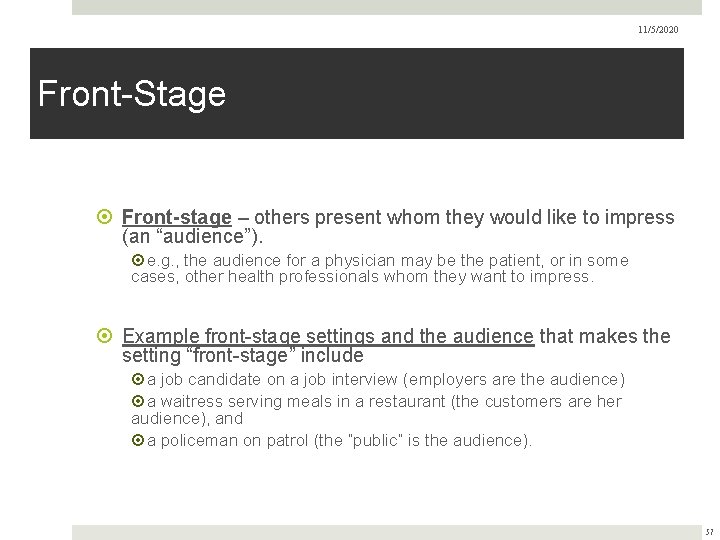Viewport: 720px width, 540px height.
Task: Select the "Front-Stage" slide title
Action: click(131, 95)
